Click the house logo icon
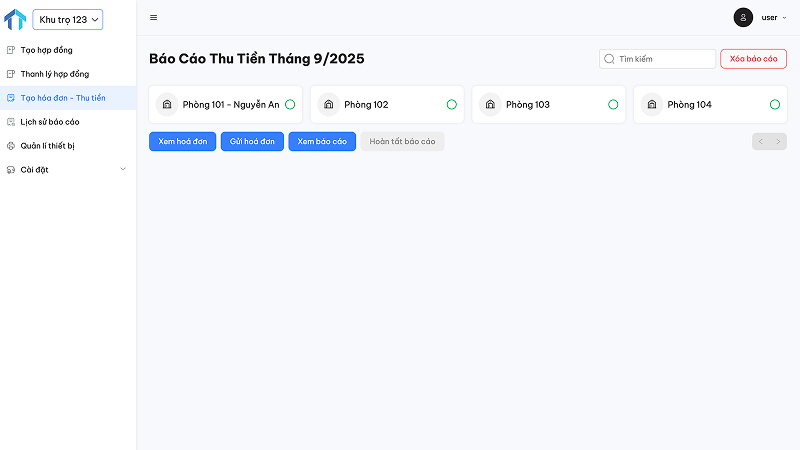 click(15, 19)
